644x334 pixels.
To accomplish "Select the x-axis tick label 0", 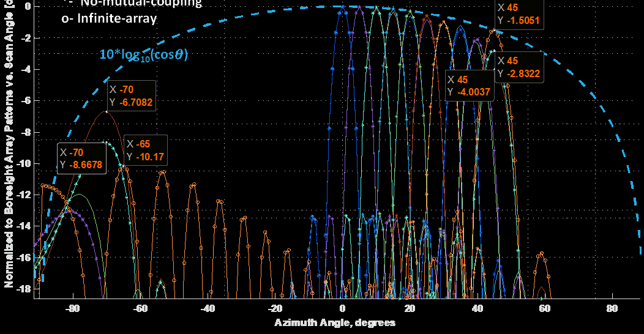I will 342,308.
